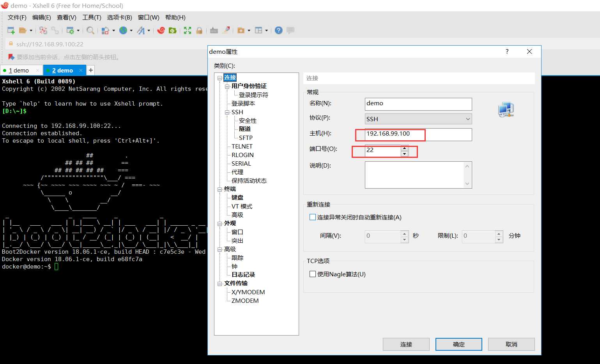Select 日志记录 in the category tree
600x364 pixels.
coord(243,275)
